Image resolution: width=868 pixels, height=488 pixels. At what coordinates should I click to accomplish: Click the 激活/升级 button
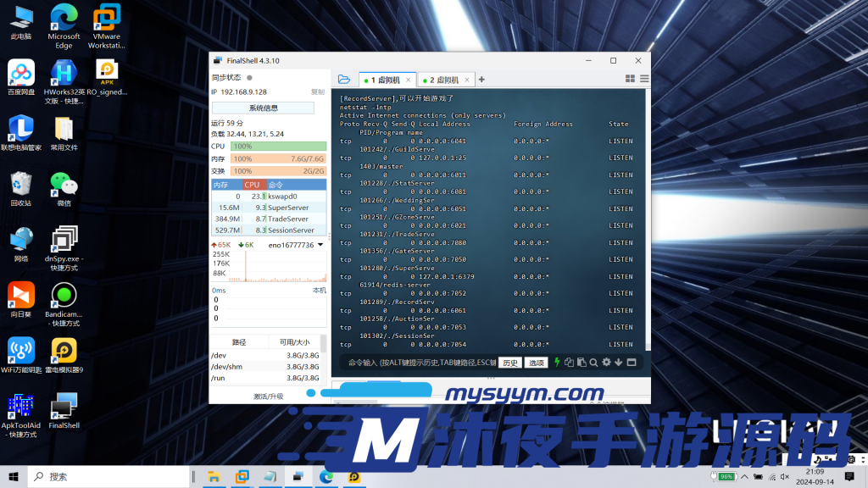(268, 395)
